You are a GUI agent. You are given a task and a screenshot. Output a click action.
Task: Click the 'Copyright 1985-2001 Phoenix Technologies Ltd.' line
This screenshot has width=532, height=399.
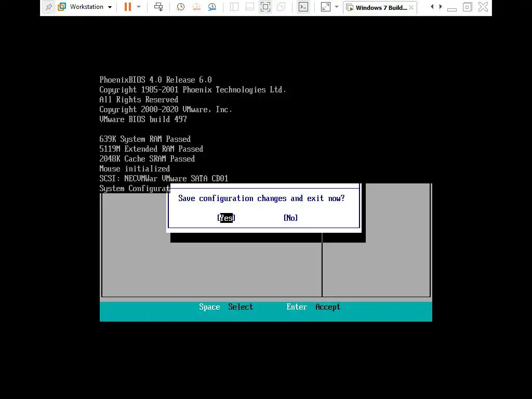193,89
